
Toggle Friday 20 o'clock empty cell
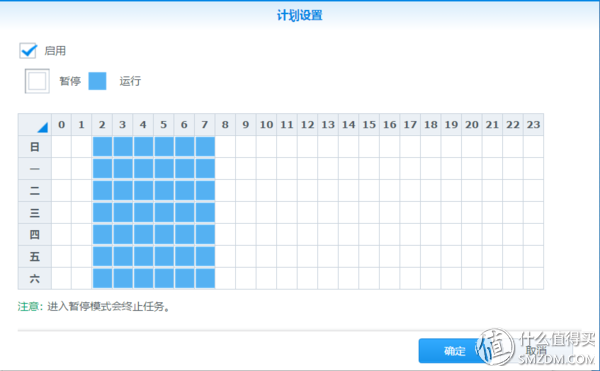(472, 257)
